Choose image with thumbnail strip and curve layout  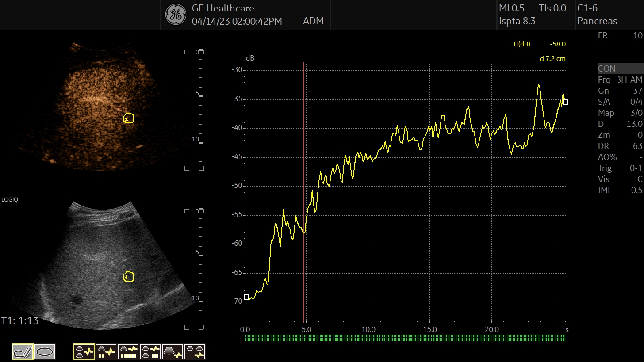[x=128, y=352]
